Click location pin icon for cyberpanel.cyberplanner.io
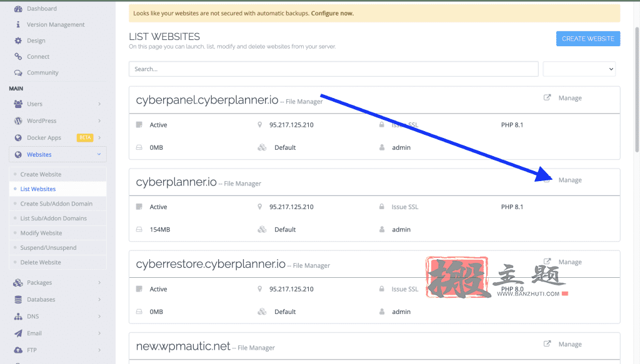Image resolution: width=640 pixels, height=364 pixels. (259, 125)
